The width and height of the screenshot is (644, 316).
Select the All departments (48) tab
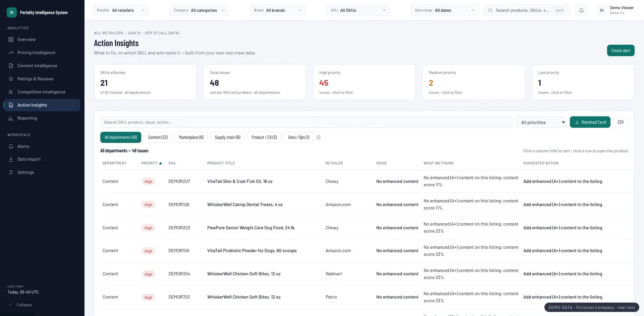pyautogui.click(x=121, y=137)
